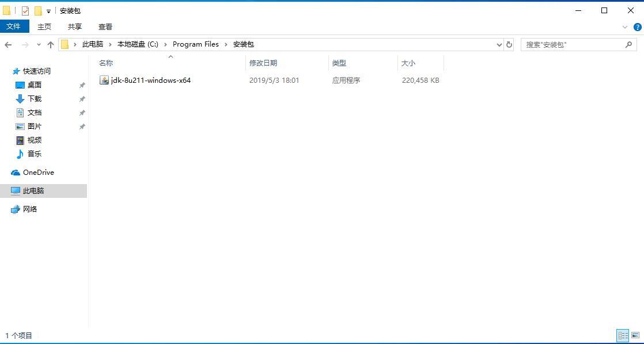Image resolution: width=644 pixels, height=344 pixels.
Task: Open the address bar history dropdown
Action: (x=499, y=45)
